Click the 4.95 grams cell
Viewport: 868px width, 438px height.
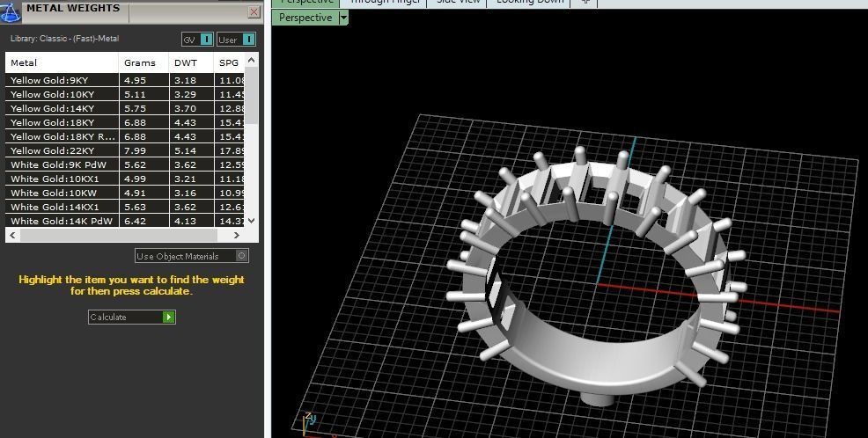pyautogui.click(x=143, y=80)
